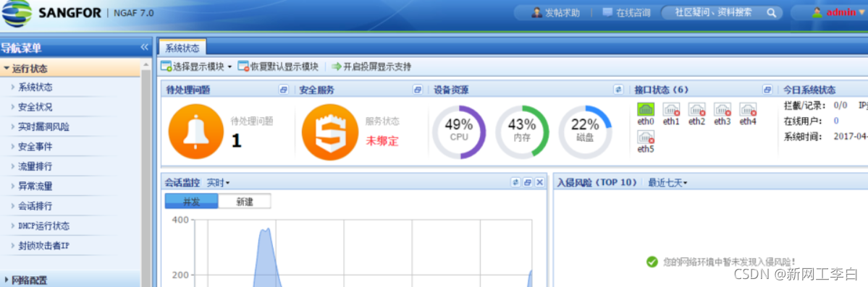Click the 发帖求助 link
Screen dimensions: 868x287
click(x=562, y=13)
